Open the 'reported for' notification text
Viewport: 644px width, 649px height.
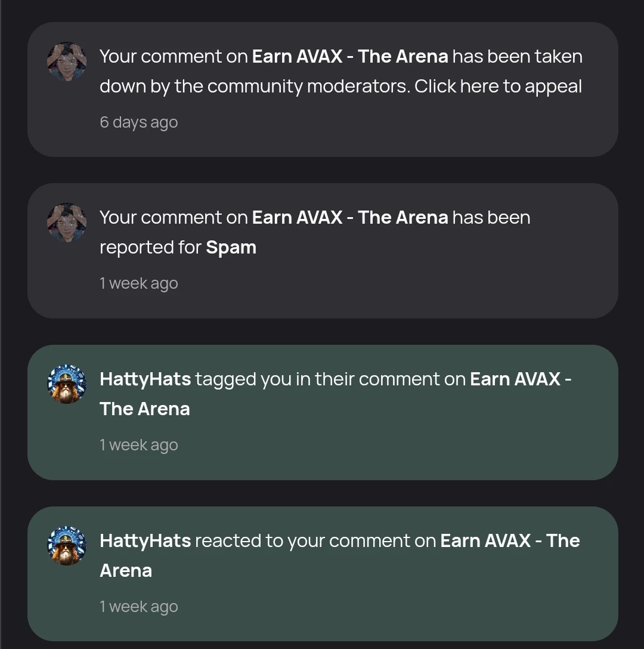click(x=151, y=248)
